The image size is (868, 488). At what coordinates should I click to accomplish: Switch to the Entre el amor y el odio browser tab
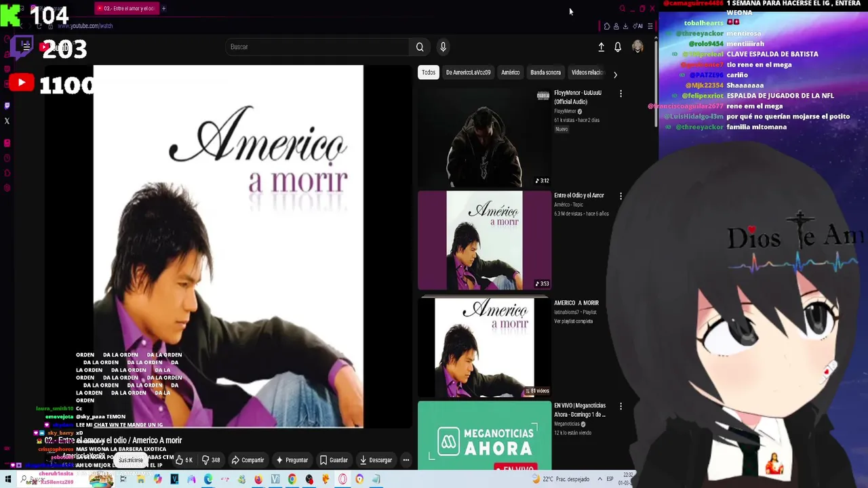[126, 9]
